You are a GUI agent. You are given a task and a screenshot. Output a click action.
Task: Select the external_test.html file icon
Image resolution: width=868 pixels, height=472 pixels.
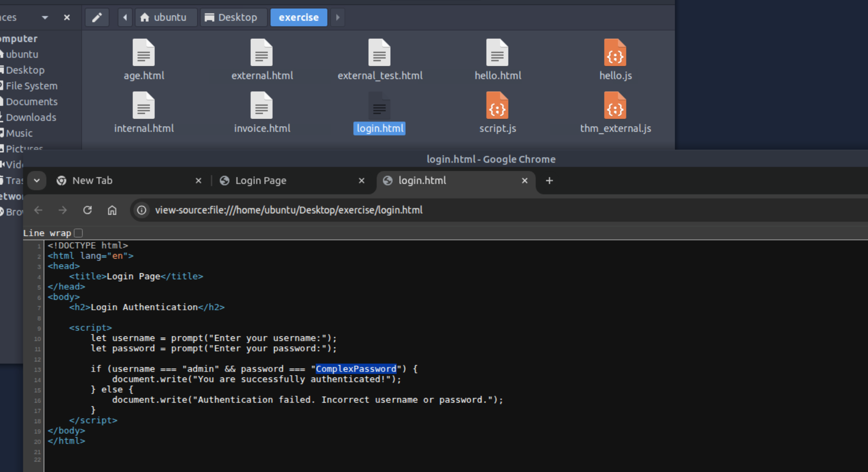tap(379, 53)
